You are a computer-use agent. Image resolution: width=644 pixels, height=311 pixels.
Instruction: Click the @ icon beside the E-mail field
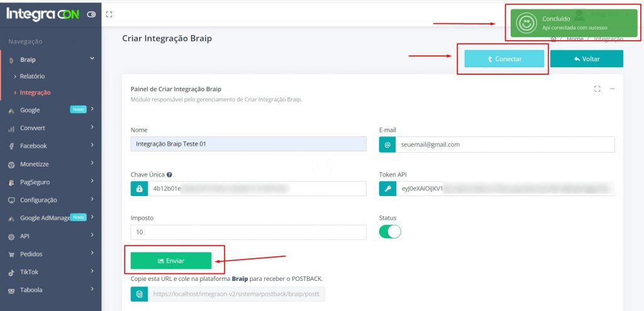click(x=387, y=145)
